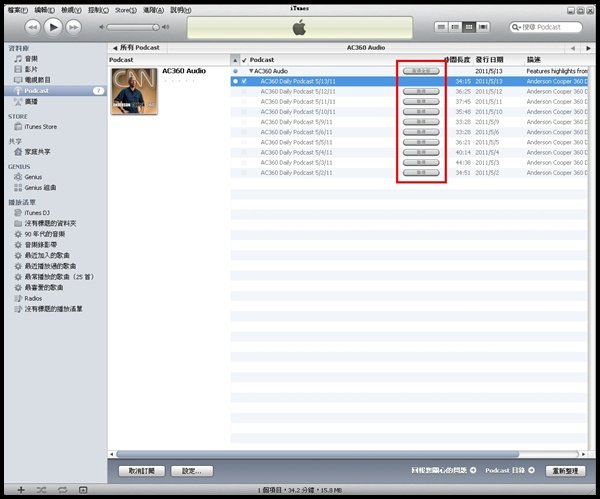The width and height of the screenshot is (600, 499).
Task: Click Get button for 5/5/11 episode
Action: [x=421, y=142]
